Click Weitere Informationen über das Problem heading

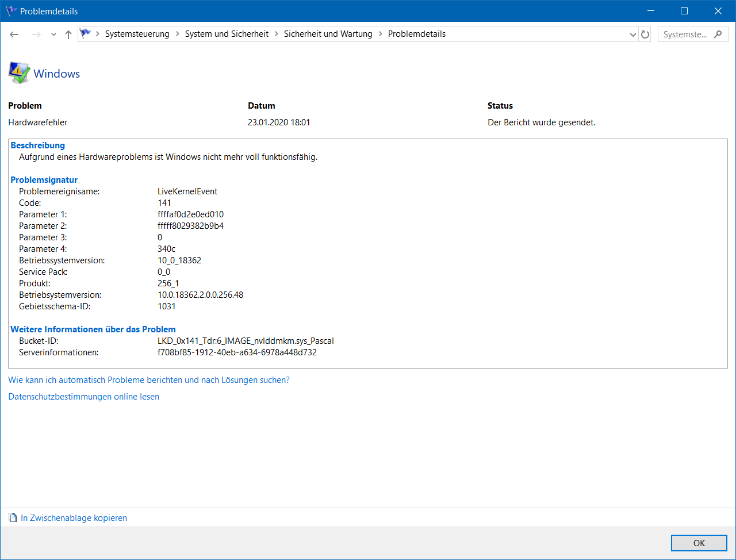click(93, 329)
